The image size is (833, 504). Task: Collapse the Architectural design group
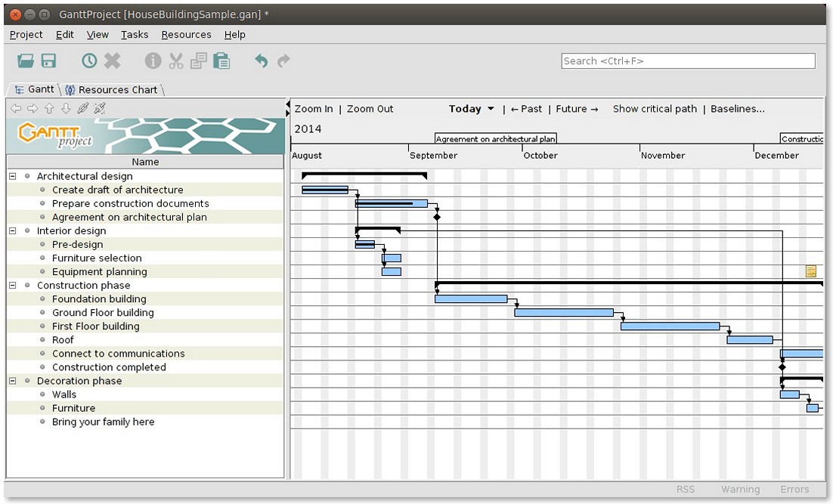13,176
